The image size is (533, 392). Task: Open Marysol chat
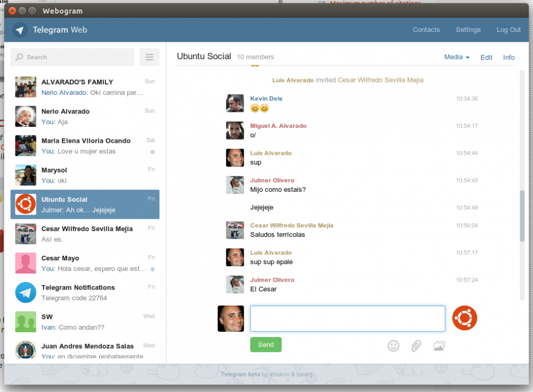tap(85, 175)
